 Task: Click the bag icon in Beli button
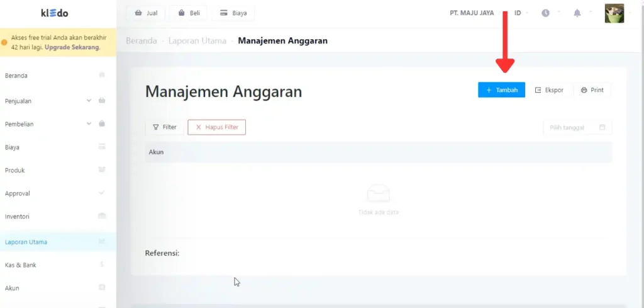click(182, 13)
